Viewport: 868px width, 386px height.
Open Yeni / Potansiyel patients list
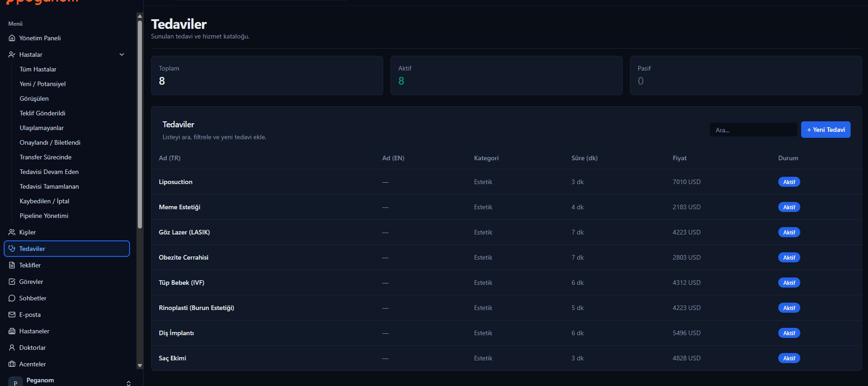point(43,84)
